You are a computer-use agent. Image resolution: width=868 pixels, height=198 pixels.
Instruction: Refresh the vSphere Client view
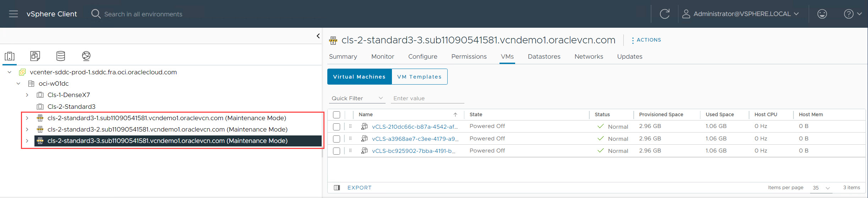(665, 14)
